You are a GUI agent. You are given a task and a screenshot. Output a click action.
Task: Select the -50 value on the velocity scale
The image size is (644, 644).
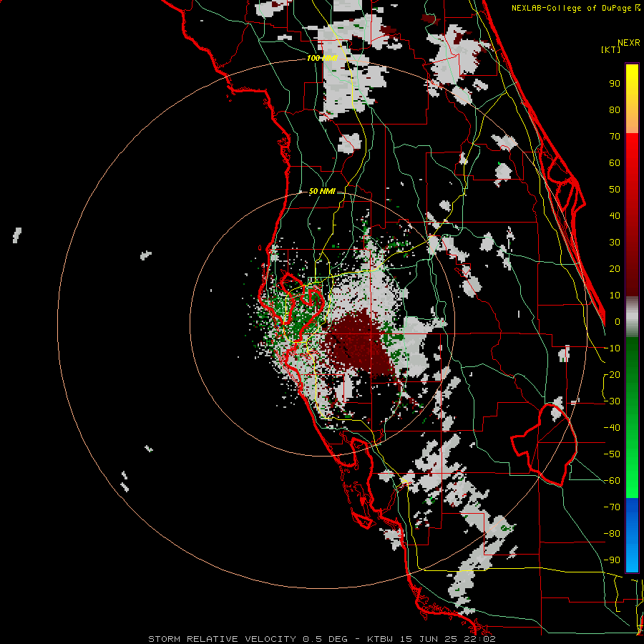coord(612,454)
